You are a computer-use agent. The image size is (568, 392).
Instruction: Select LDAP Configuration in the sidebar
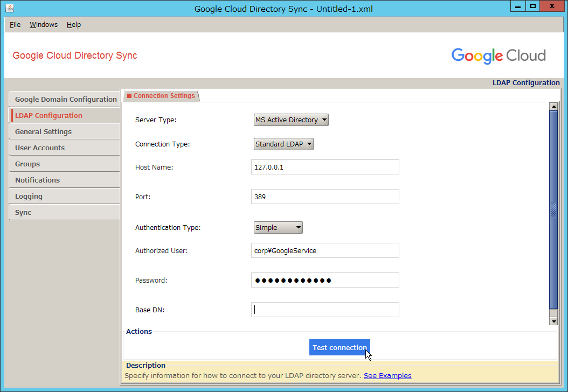[x=65, y=115]
